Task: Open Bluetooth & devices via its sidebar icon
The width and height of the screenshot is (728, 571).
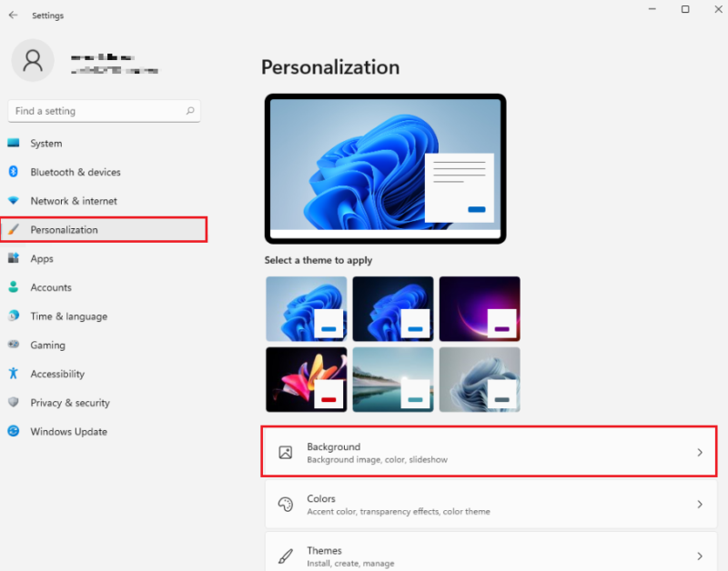Action: [13, 172]
